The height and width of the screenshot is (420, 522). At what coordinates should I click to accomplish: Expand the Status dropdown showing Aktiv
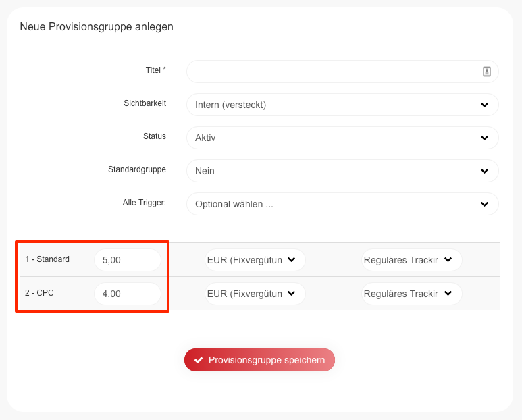click(342, 138)
